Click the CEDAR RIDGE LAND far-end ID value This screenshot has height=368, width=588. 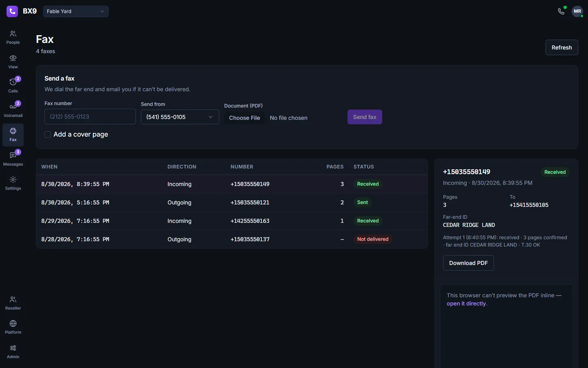pos(469,225)
